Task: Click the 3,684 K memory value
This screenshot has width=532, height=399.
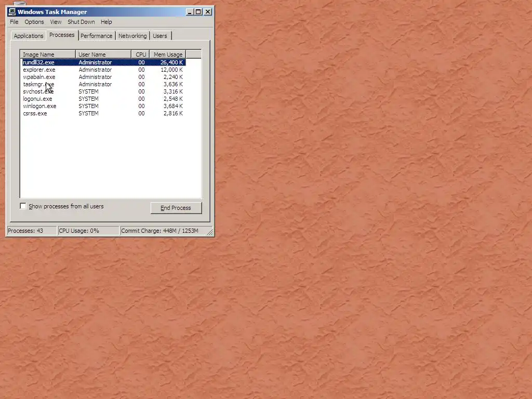Action: [x=173, y=106]
